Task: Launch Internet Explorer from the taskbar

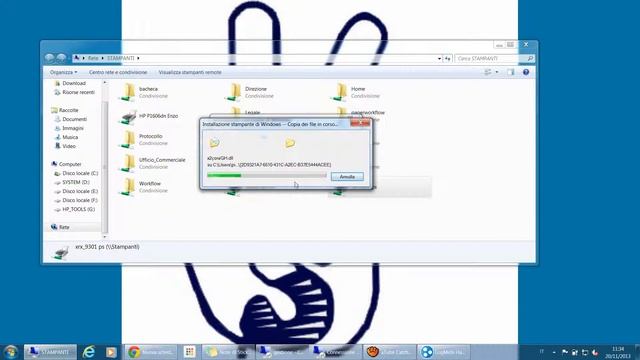Action: [89, 352]
